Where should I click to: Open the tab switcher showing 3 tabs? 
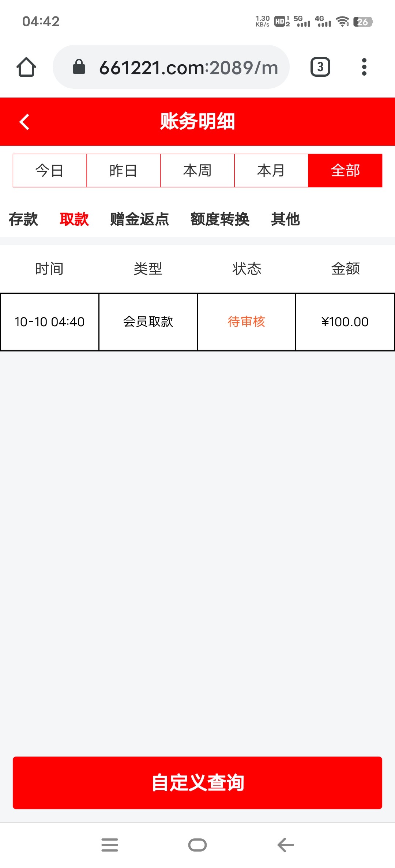click(320, 67)
